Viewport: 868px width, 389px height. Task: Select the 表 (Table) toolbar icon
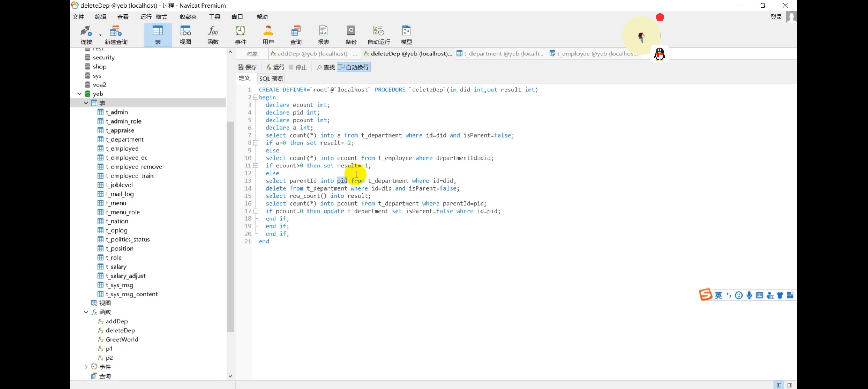pos(158,35)
